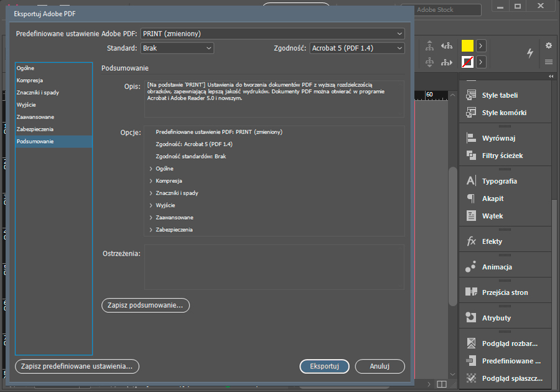Screen dimensions: 560x392
Task: Open the Standard dropdown set to Brak
Action: click(177, 48)
